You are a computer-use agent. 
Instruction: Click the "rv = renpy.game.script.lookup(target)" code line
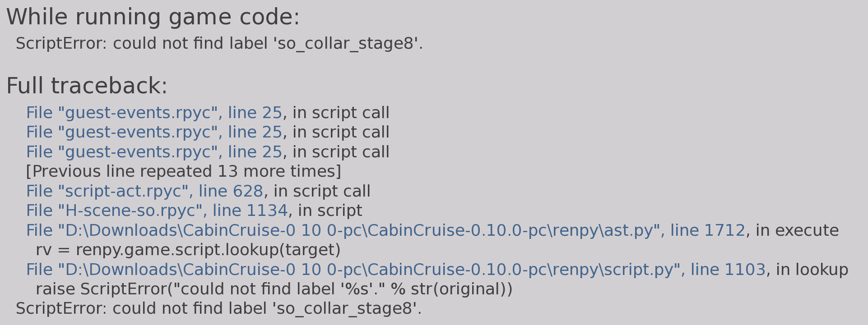(x=188, y=250)
